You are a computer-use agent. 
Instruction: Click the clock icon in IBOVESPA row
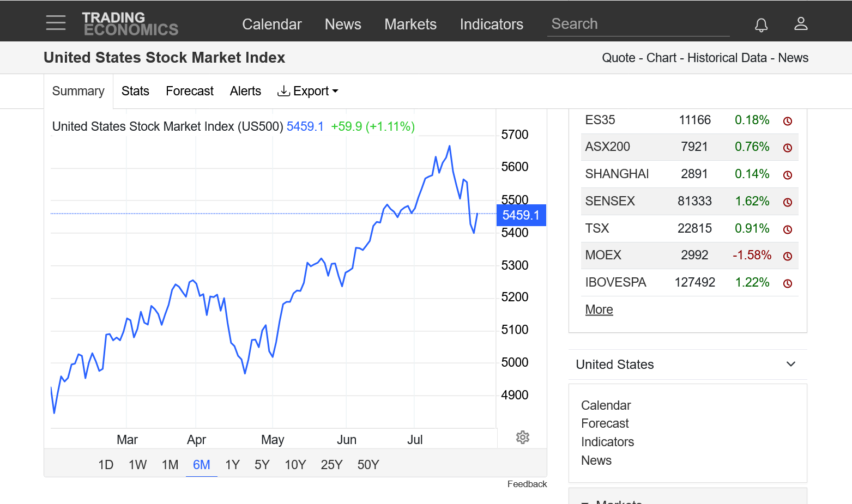pyautogui.click(x=787, y=283)
